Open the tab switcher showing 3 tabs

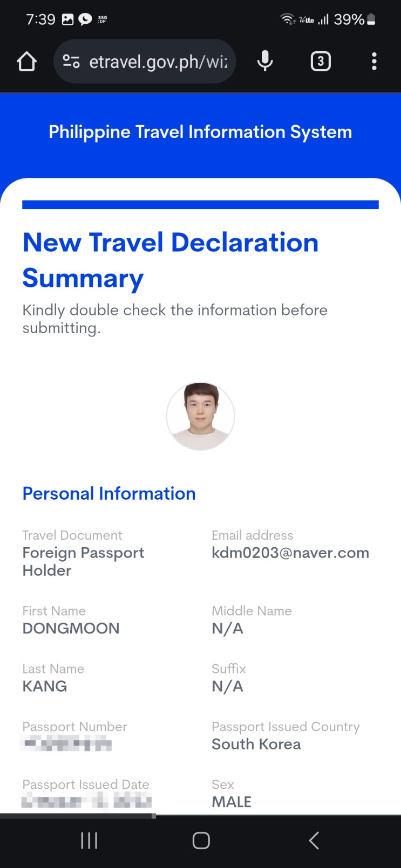click(x=321, y=61)
